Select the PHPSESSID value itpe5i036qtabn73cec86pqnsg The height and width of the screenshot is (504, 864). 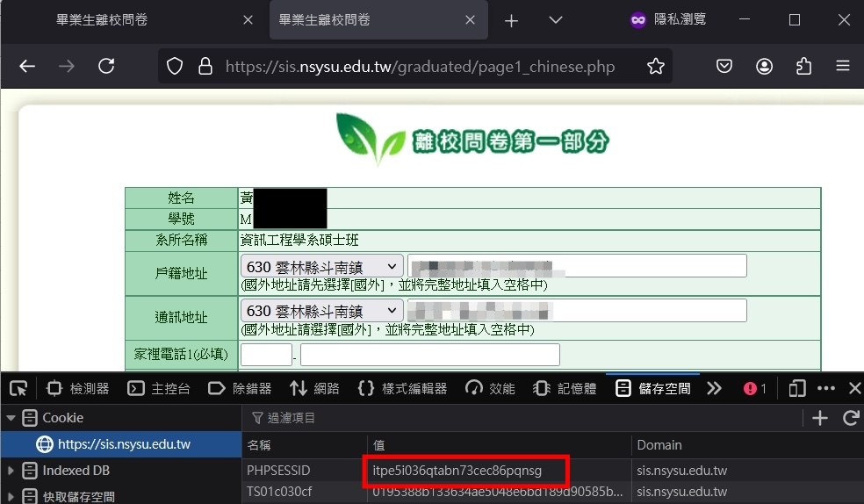[x=457, y=471]
